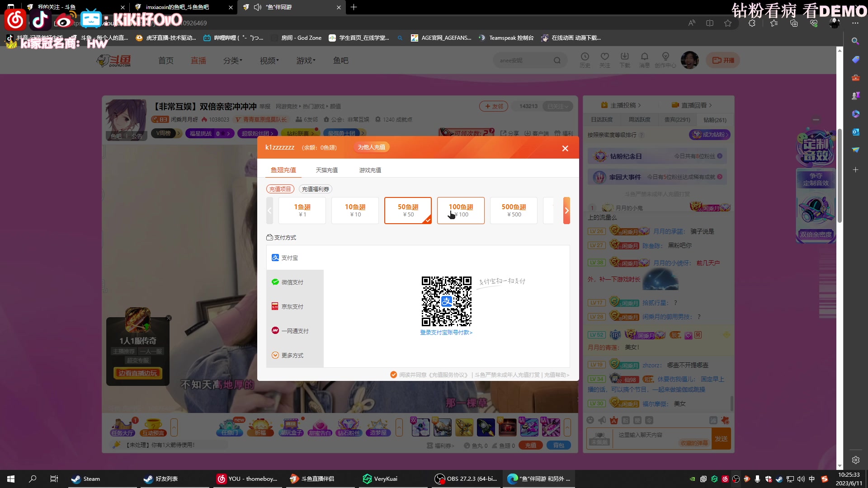The height and width of the screenshot is (488, 868).
Task: Select 充值项目 sub-tab
Action: (x=280, y=189)
